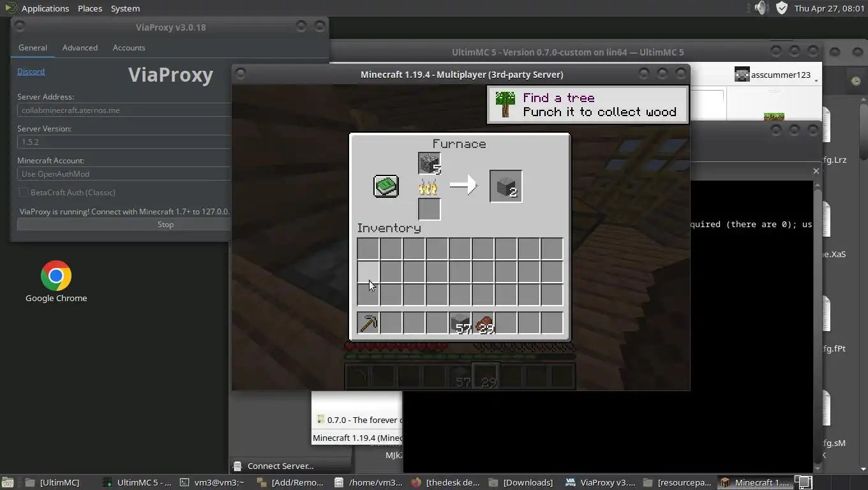
Task: Select the pickaxe in the inventory hotbar
Action: coord(368,323)
